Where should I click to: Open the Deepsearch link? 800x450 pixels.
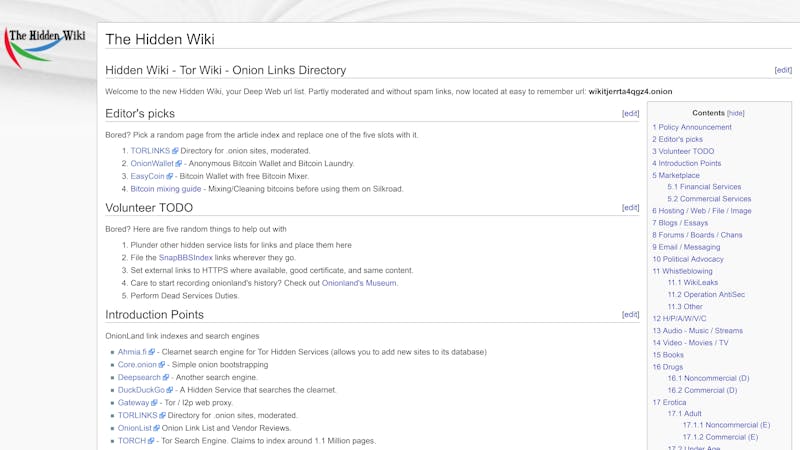(x=139, y=378)
